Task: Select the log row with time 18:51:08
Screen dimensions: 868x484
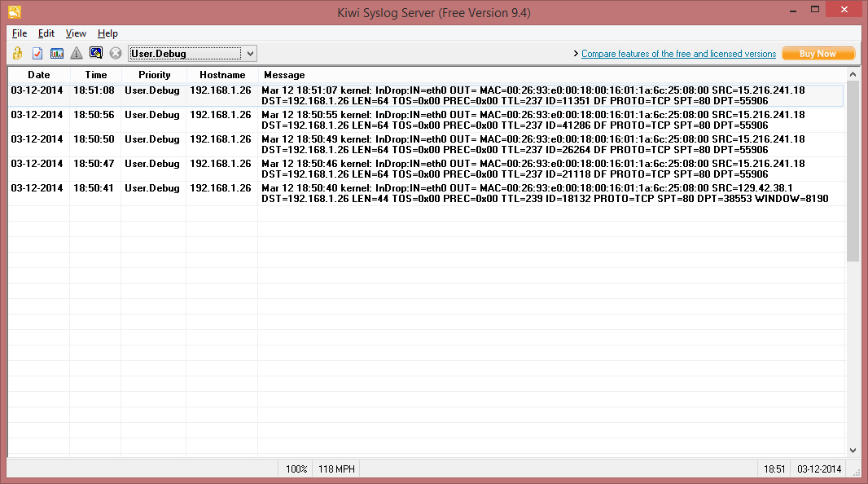Action: 426,95
